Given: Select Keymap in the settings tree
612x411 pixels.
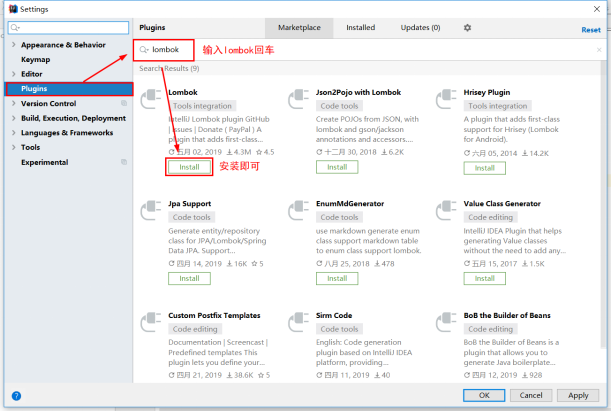Looking at the screenshot, I should pyautogui.click(x=36, y=60).
